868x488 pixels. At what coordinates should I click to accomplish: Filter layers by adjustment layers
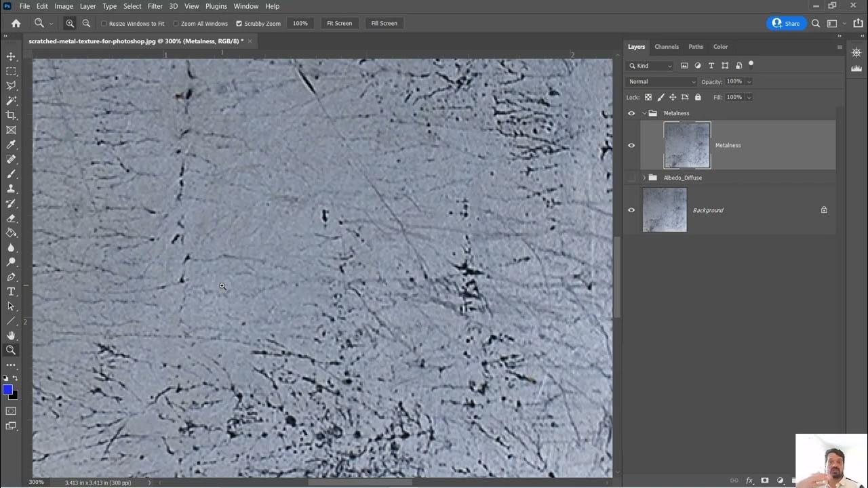click(x=698, y=66)
